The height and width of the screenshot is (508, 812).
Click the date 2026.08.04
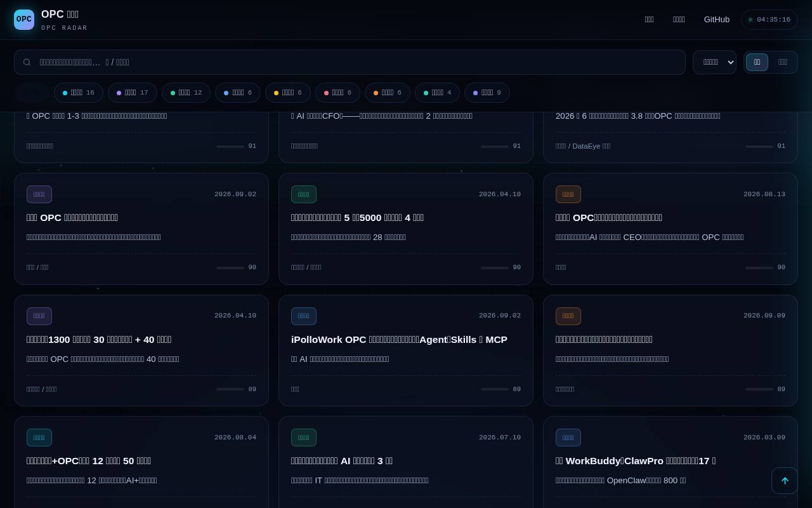click(x=235, y=438)
